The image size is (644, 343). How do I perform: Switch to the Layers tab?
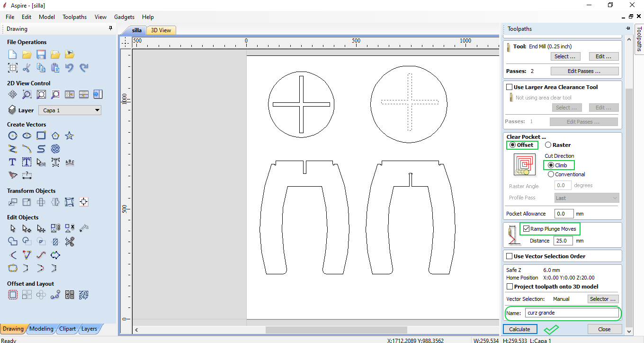(x=89, y=329)
